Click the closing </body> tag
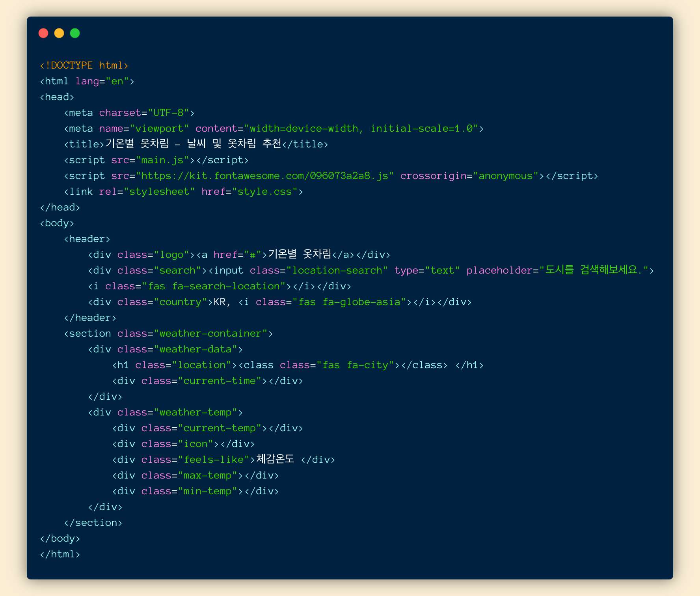Viewport: 700px width, 596px height. pyautogui.click(x=60, y=538)
